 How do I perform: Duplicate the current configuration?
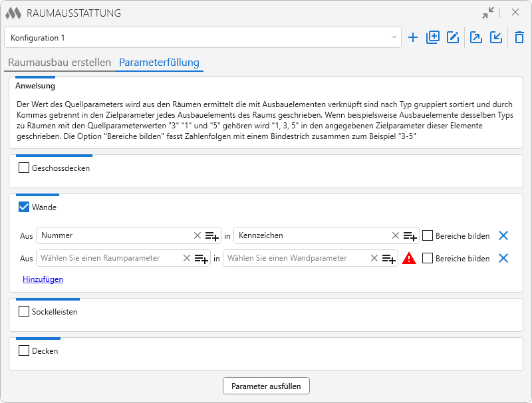click(x=433, y=38)
